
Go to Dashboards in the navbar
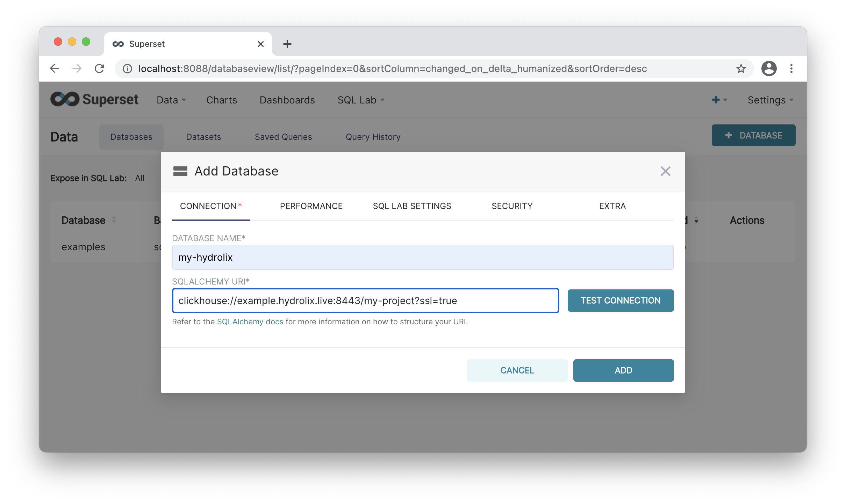[x=287, y=100]
